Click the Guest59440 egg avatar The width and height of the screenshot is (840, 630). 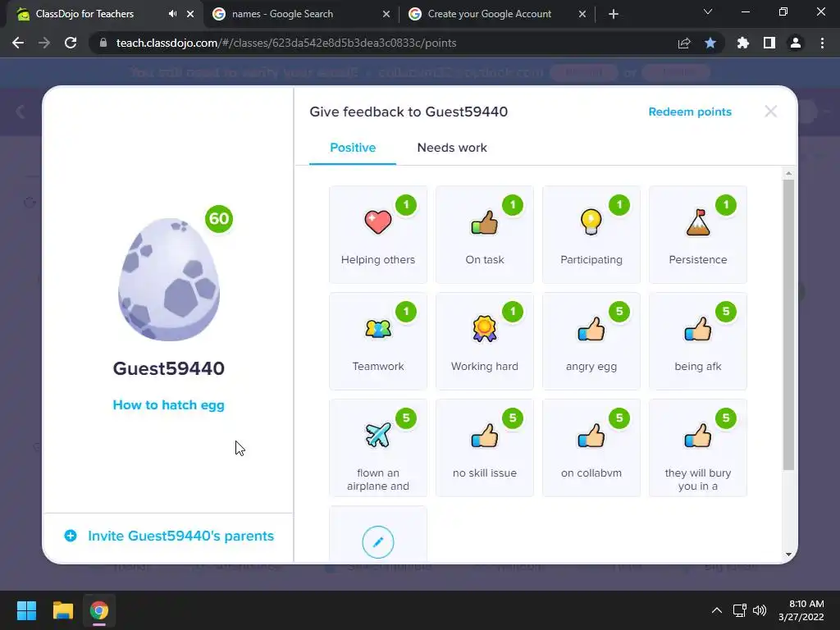point(169,279)
